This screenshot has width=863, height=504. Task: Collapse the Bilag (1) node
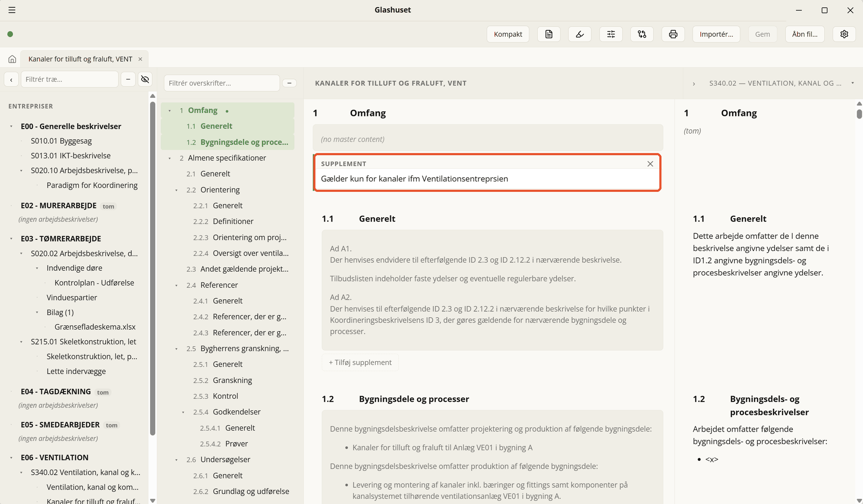click(x=37, y=313)
